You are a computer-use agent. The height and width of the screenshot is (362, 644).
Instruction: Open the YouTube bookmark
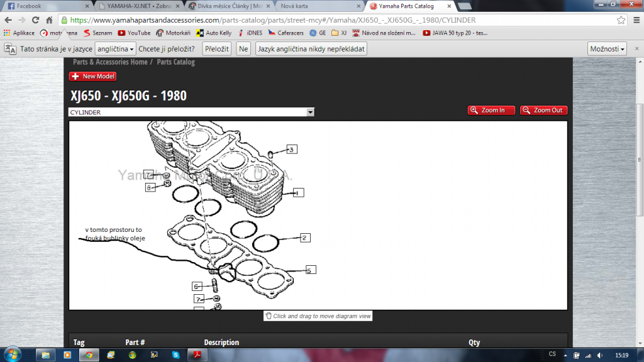point(134,33)
